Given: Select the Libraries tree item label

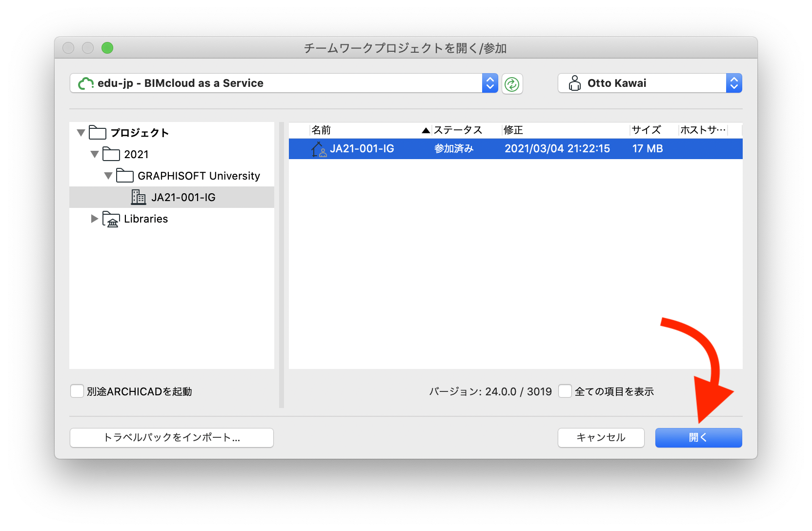Looking at the screenshot, I should pyautogui.click(x=146, y=219).
